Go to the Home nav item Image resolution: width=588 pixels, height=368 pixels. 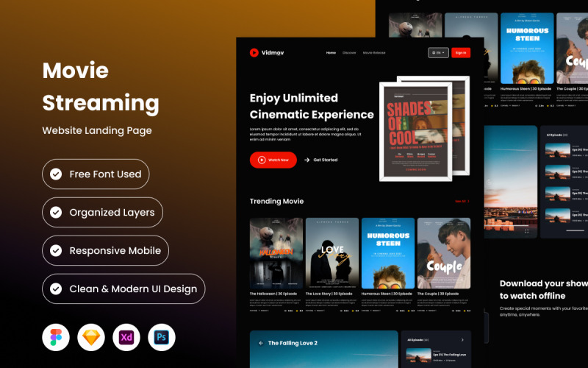pyautogui.click(x=331, y=53)
